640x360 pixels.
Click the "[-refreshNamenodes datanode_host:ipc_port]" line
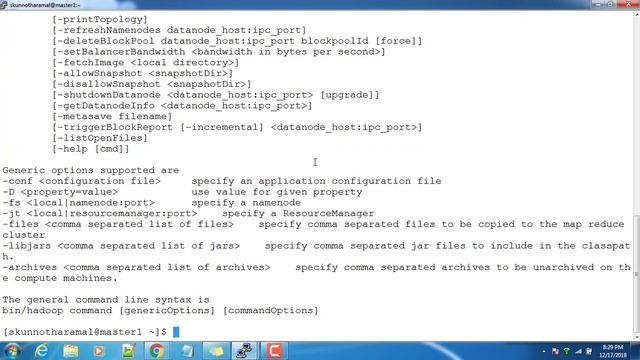click(179, 30)
